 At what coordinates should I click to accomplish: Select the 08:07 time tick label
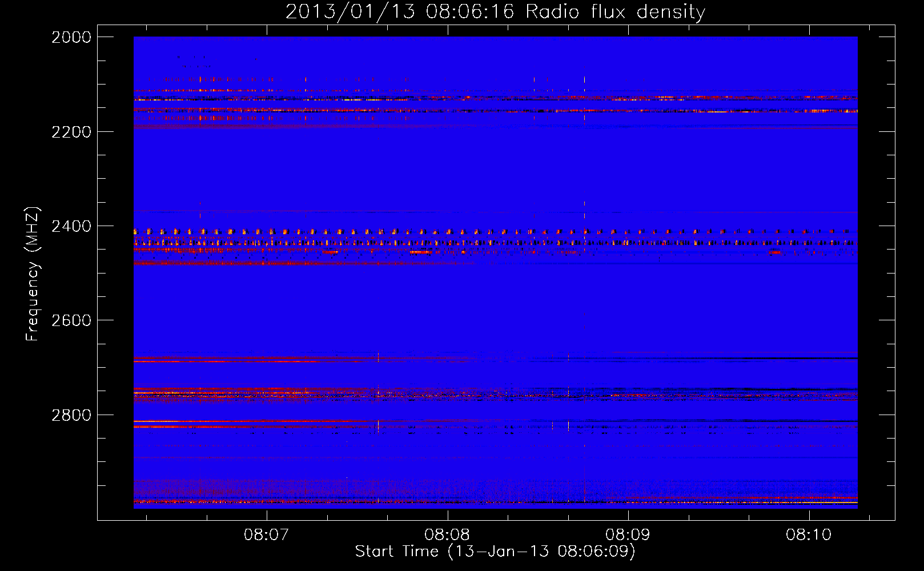[x=267, y=535]
